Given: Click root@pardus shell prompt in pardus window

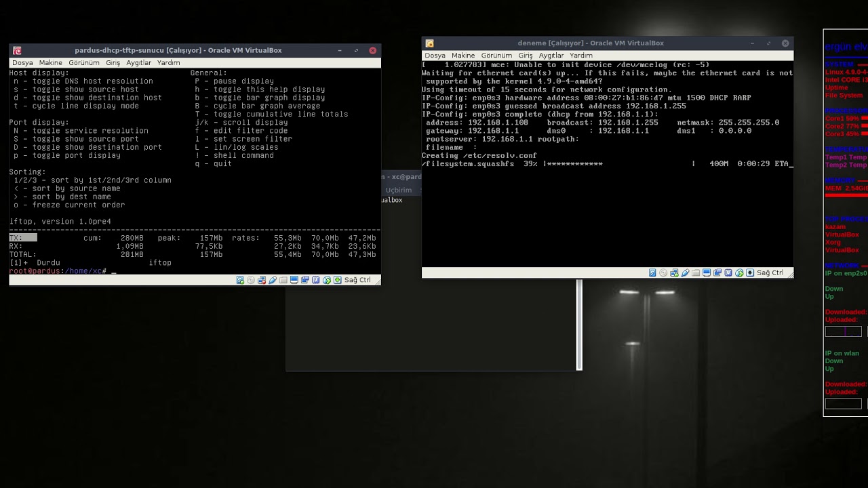Looking at the screenshot, I should 57,271.
